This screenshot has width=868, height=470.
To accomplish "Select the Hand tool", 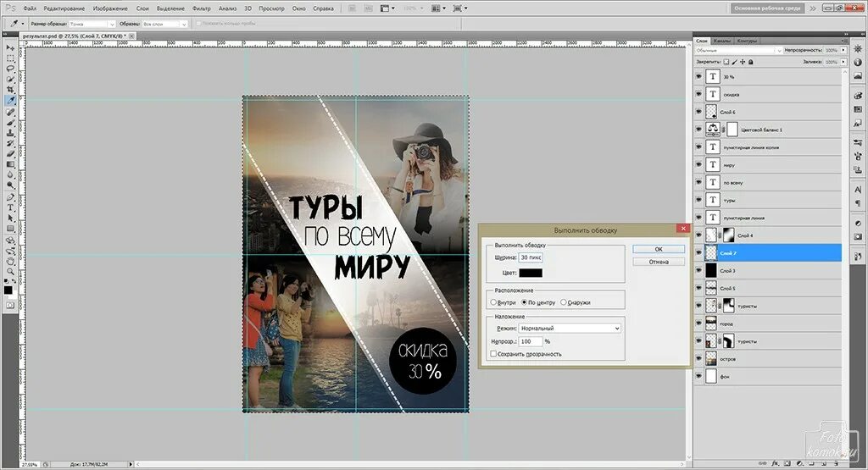I will point(10,261).
